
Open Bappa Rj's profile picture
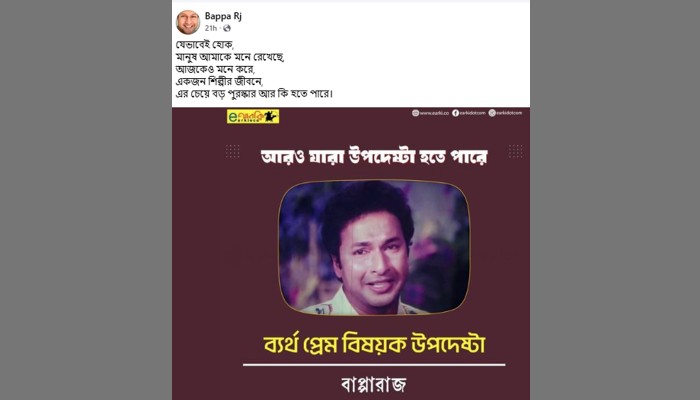click(188, 22)
